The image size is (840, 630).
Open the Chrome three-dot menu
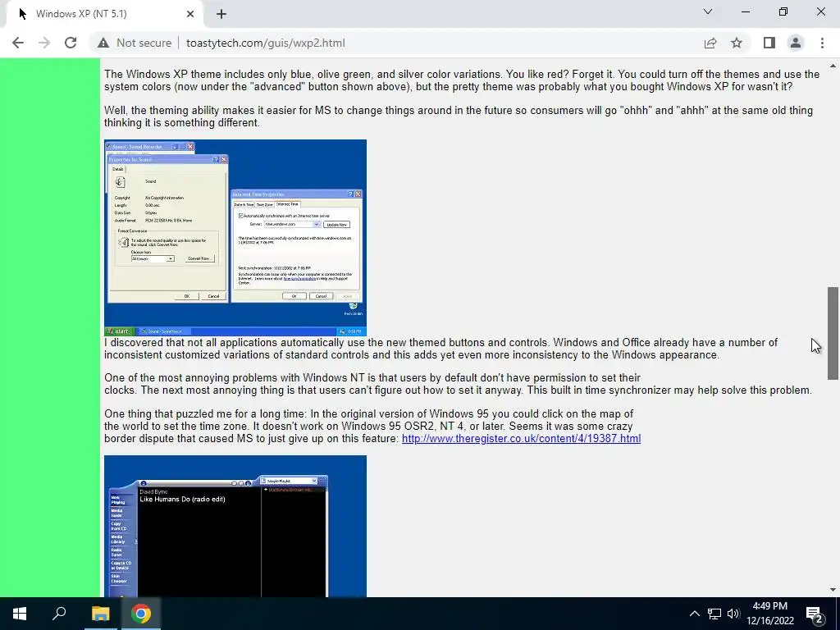tap(822, 43)
